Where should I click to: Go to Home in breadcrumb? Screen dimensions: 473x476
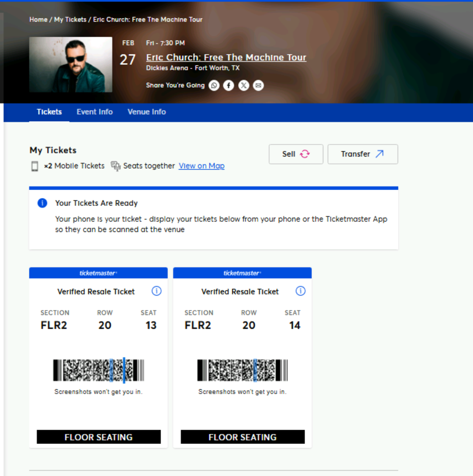click(38, 19)
